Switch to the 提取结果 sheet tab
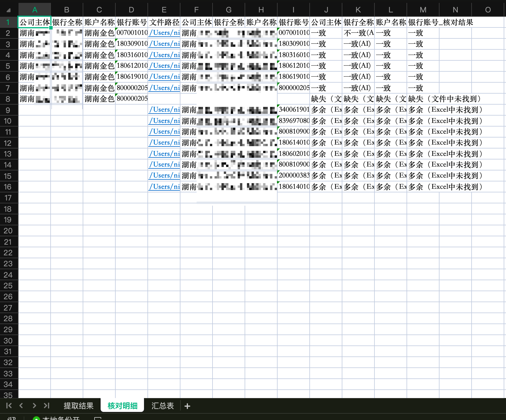This screenshot has width=506, height=420. click(78, 406)
